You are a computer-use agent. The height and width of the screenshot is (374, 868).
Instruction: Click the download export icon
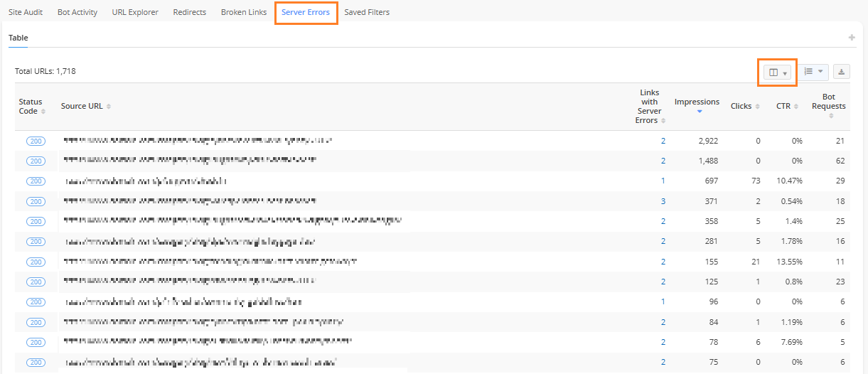tap(842, 72)
